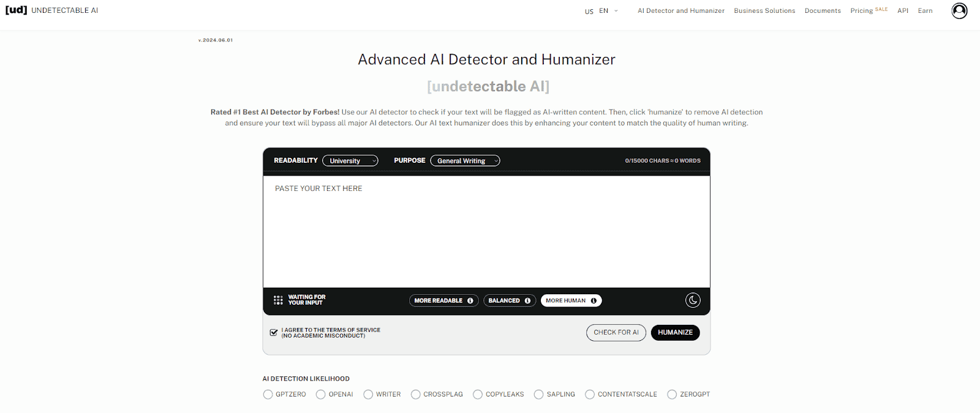Expand the US EN language selector
980x413 pixels.
[x=601, y=11]
